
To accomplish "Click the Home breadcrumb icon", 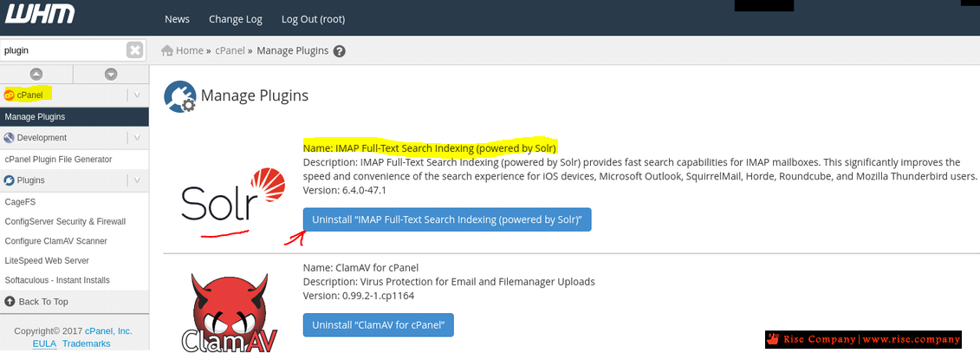I will click(x=167, y=50).
